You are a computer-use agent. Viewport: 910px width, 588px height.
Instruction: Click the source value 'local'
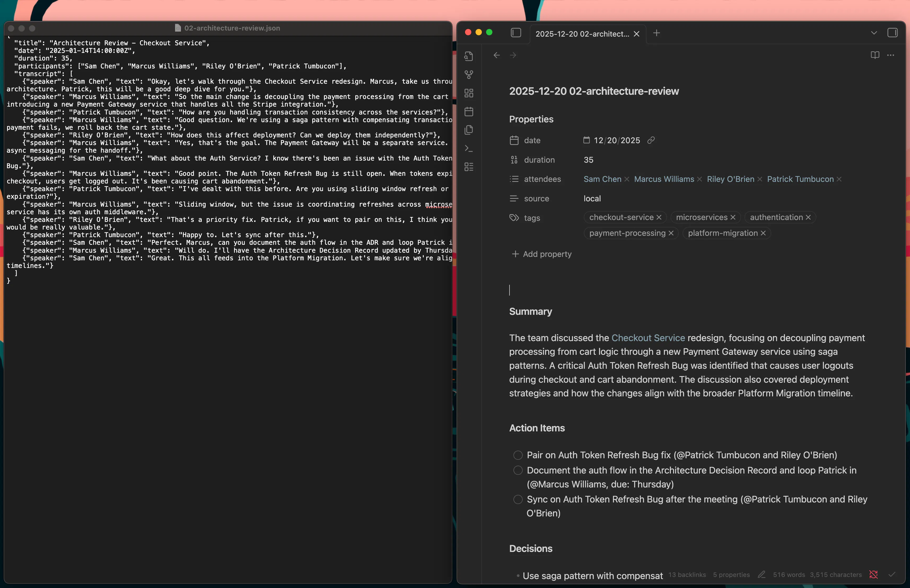pyautogui.click(x=592, y=198)
